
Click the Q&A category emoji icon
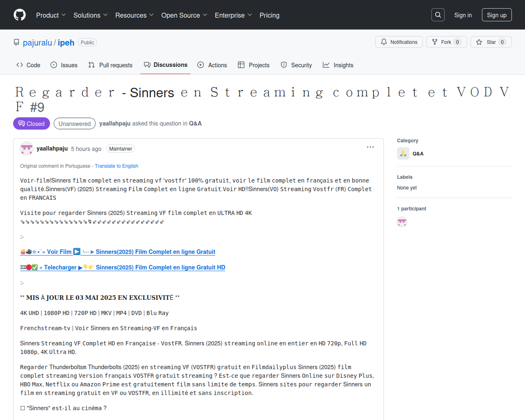click(x=403, y=153)
